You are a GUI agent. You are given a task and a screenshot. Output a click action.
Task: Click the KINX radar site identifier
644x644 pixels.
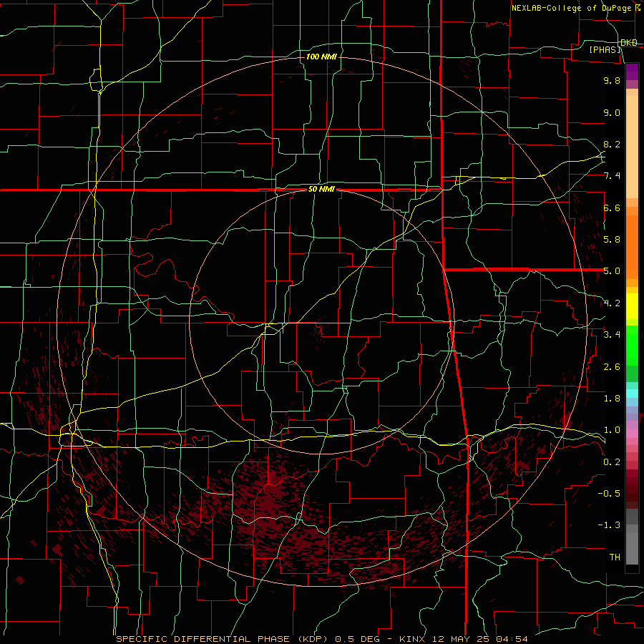413,639
